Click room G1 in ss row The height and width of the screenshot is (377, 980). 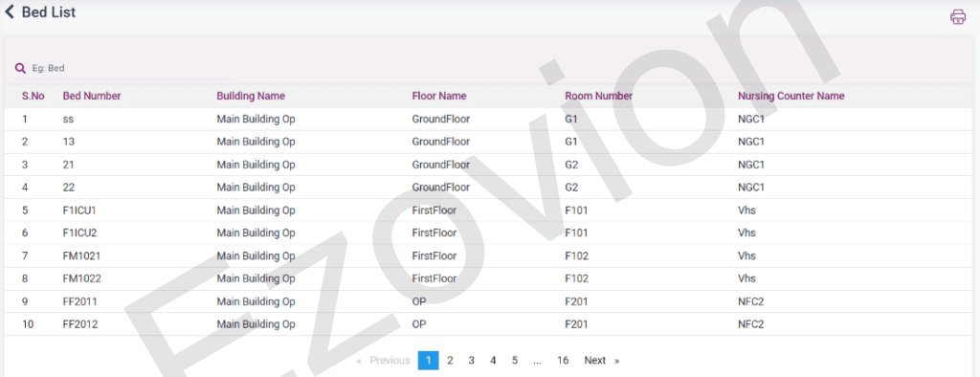(571, 119)
